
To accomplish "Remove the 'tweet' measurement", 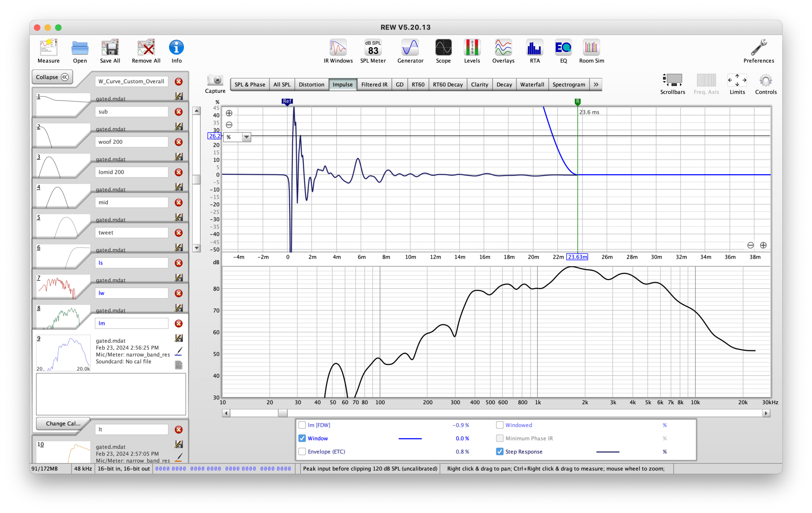I will [x=179, y=232].
